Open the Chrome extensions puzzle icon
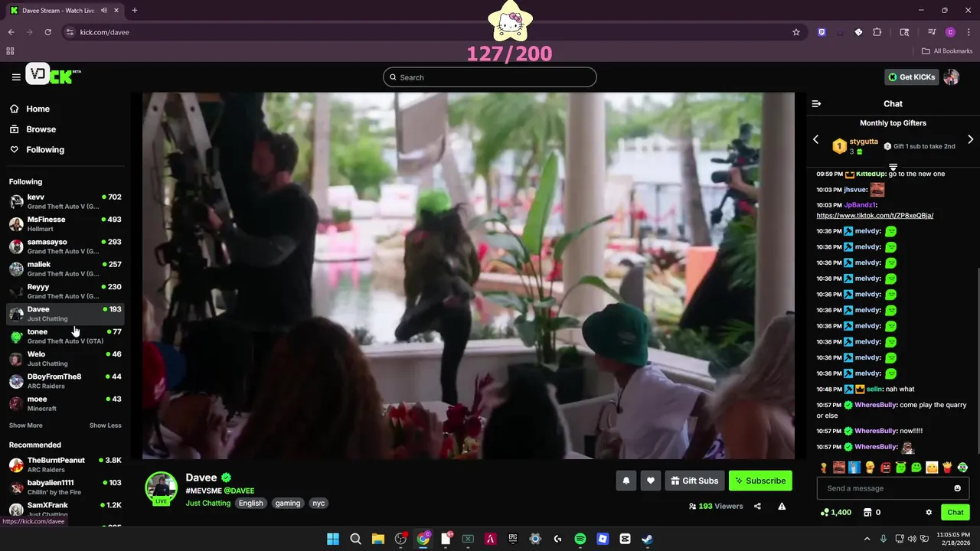This screenshot has height=551, width=980. click(x=877, y=32)
